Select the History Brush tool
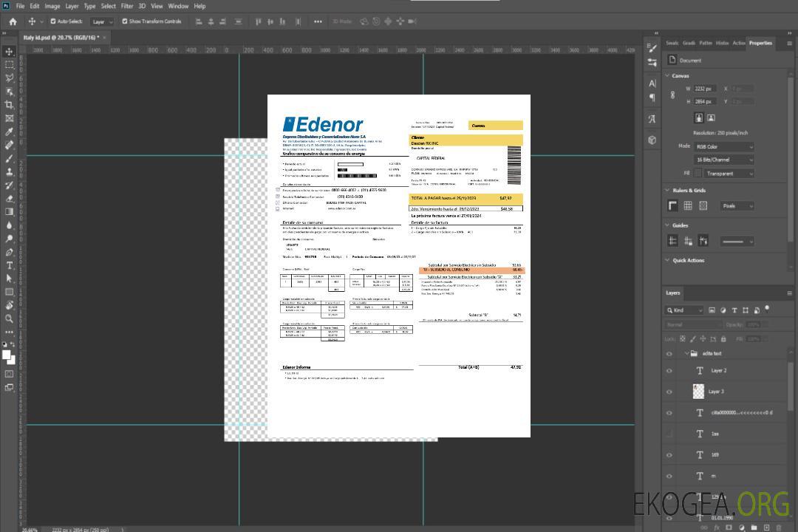Image resolution: width=798 pixels, height=532 pixels. point(9,185)
